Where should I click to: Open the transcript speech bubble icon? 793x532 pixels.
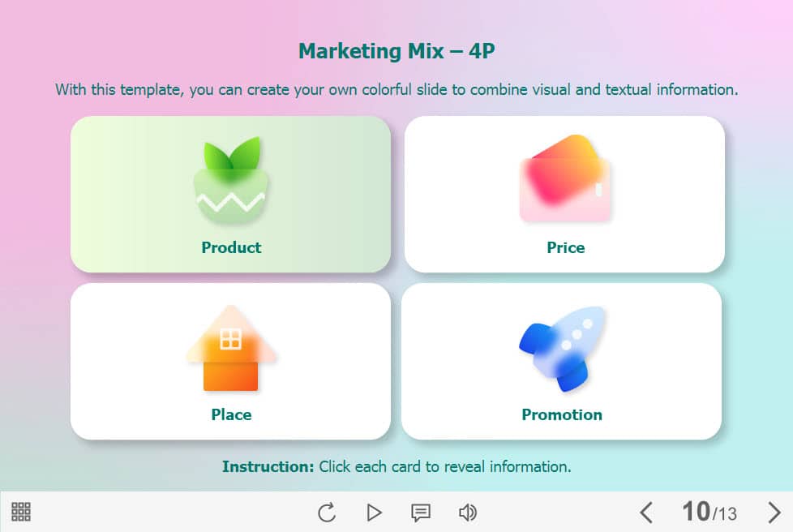tap(420, 513)
